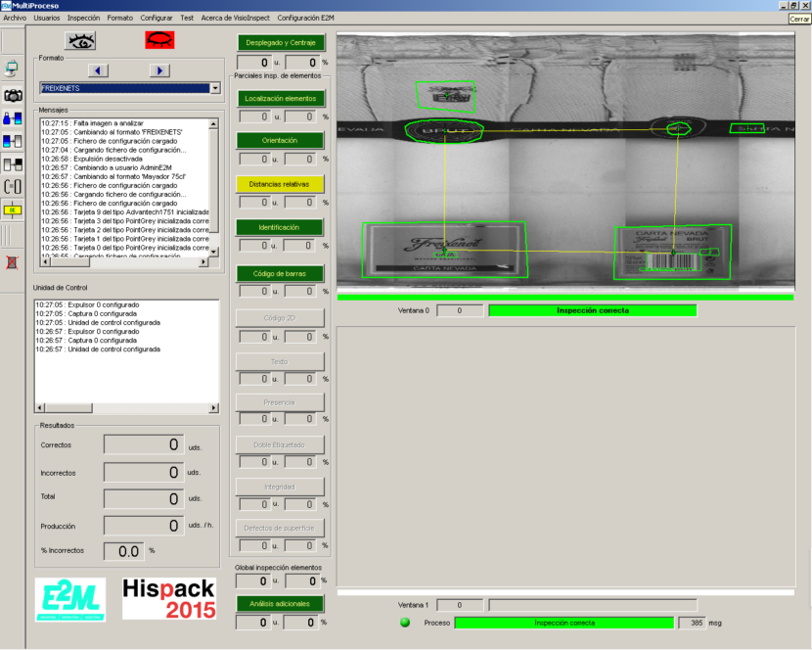812x650 pixels.
Task: Select log line 'Tarjeta 9 del tipo Advantech1751'
Action: [125, 212]
